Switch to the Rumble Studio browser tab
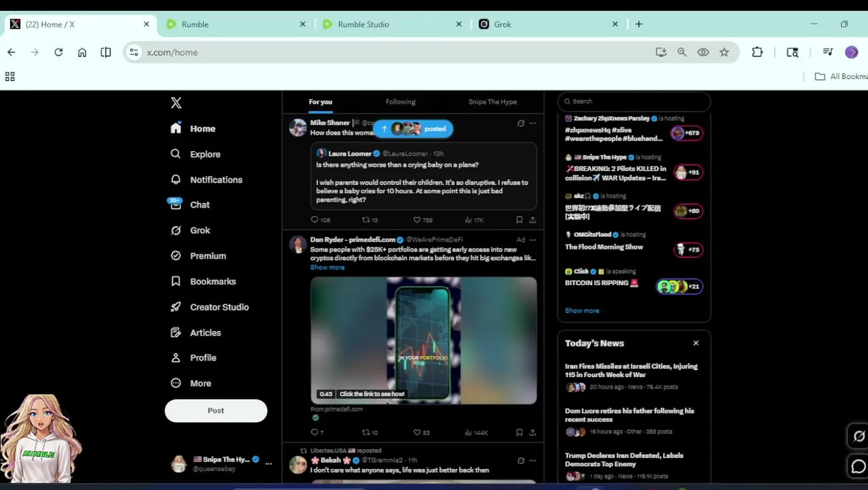 point(391,24)
